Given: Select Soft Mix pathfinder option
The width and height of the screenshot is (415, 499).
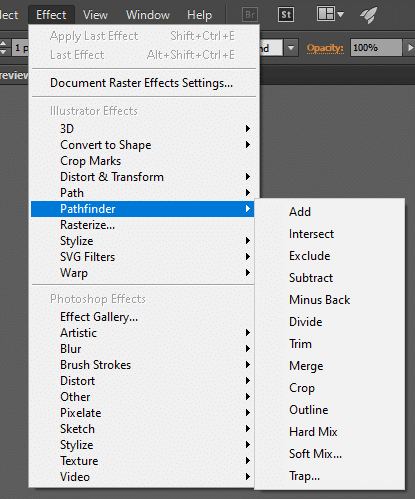Looking at the screenshot, I should 330,454.
